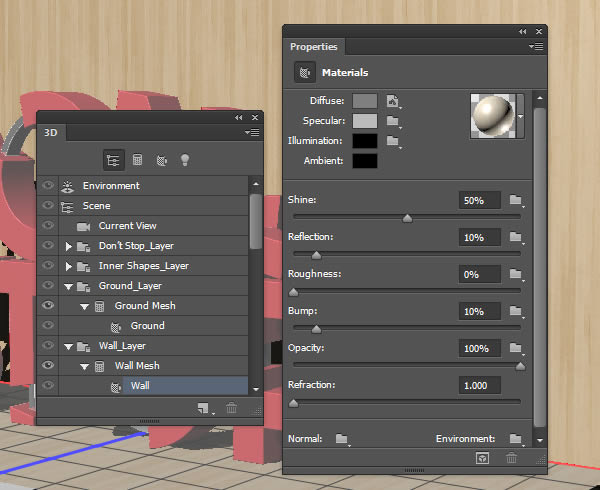600x490 pixels.
Task: Toggle visibility of Scene
Action: [48, 205]
